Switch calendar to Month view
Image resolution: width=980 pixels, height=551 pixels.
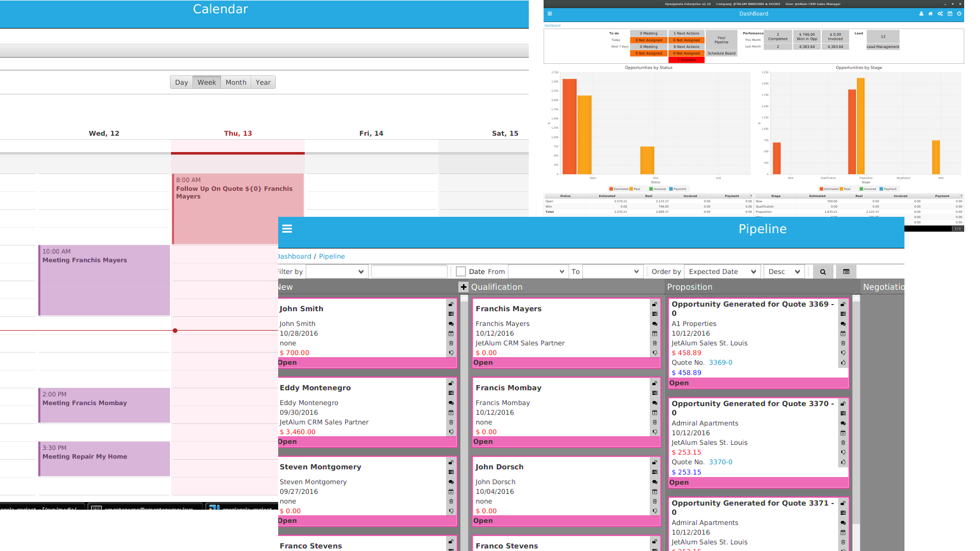point(236,83)
